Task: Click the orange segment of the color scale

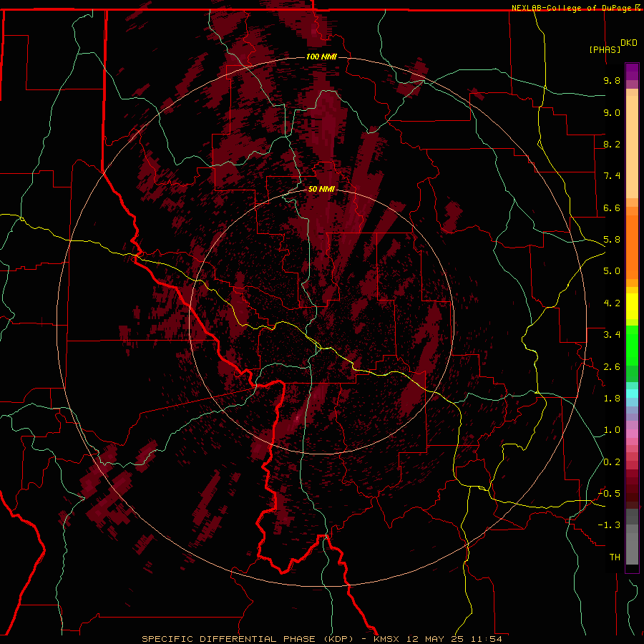Action: click(x=632, y=246)
